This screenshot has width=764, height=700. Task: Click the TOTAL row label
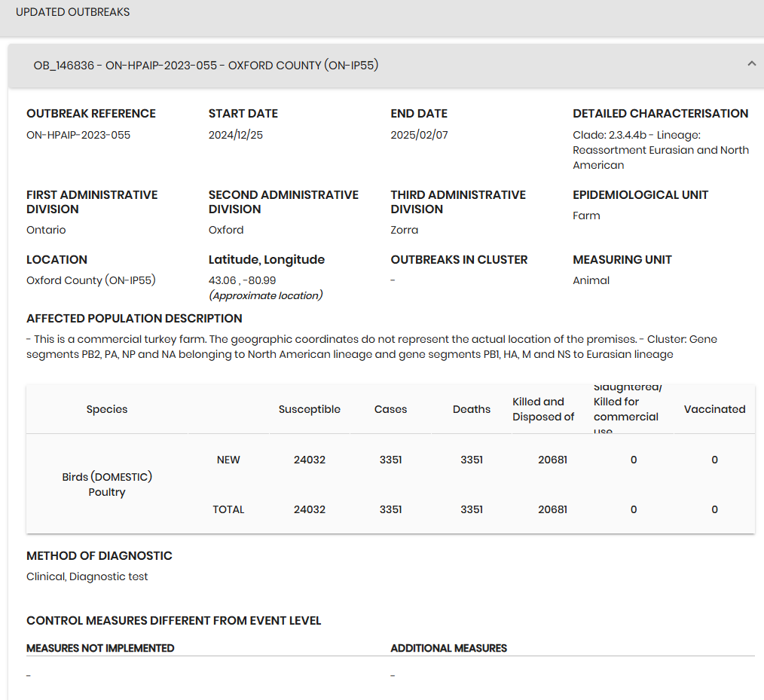[x=228, y=509]
